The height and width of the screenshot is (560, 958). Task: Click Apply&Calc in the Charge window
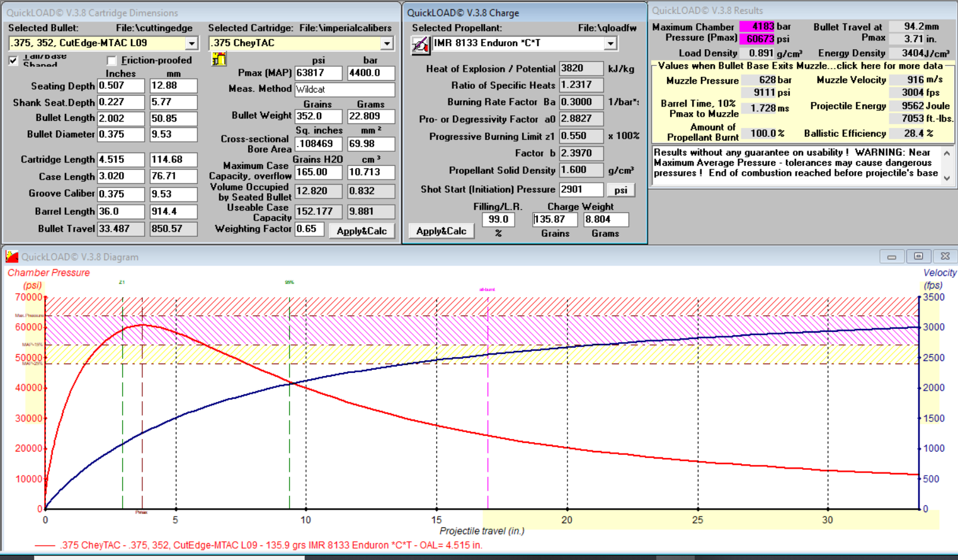(441, 231)
